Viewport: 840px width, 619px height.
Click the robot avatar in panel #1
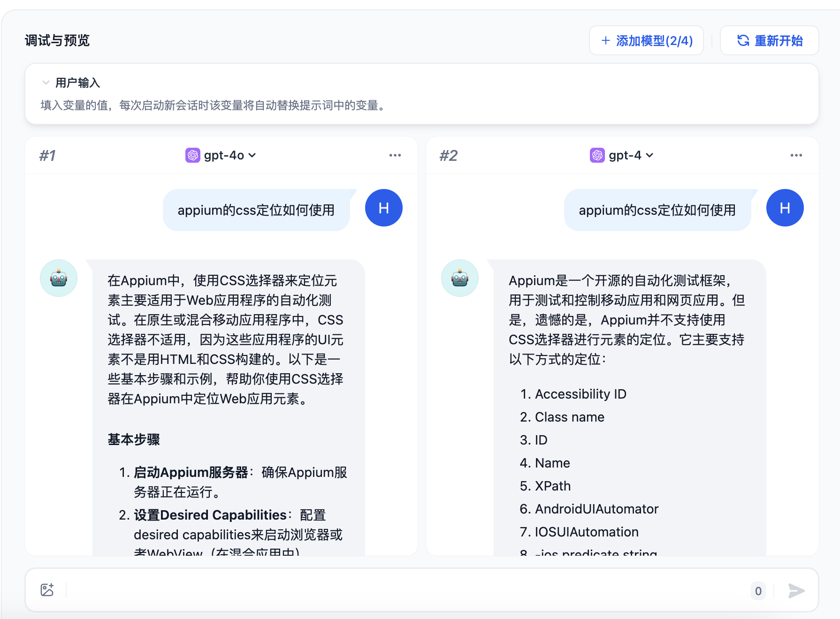(58, 278)
